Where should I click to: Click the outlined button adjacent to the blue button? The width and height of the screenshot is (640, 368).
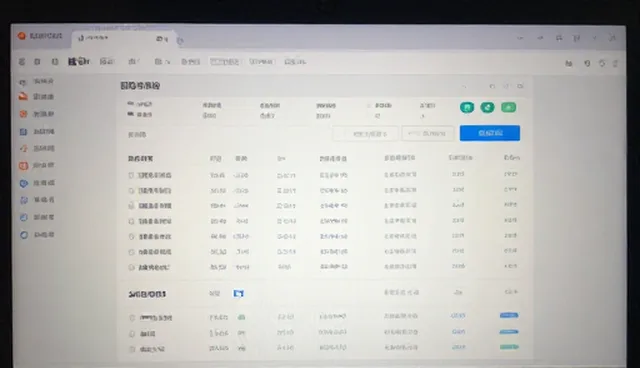click(x=427, y=133)
